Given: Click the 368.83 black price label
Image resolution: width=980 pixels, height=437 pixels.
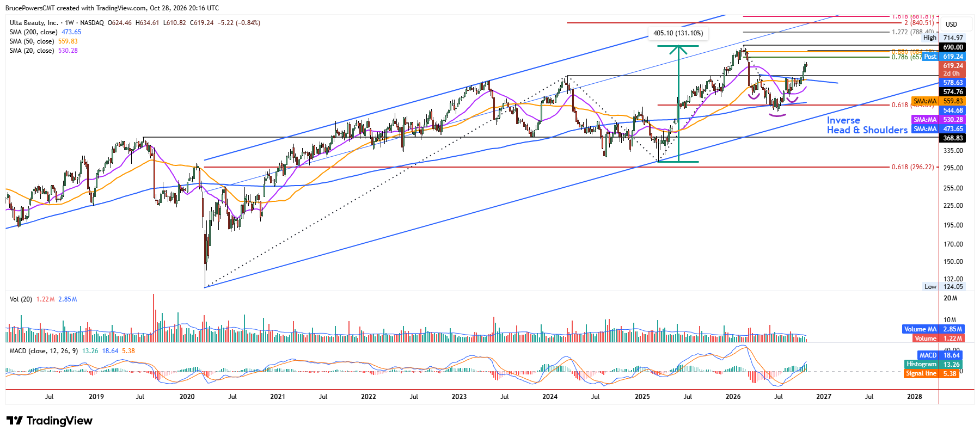Looking at the screenshot, I should pyautogui.click(x=953, y=138).
